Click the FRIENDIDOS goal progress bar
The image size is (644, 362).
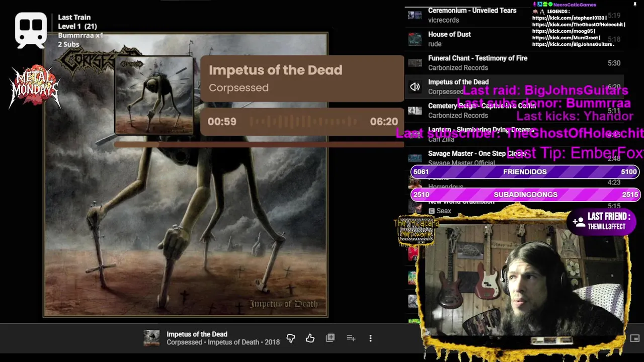click(x=525, y=172)
